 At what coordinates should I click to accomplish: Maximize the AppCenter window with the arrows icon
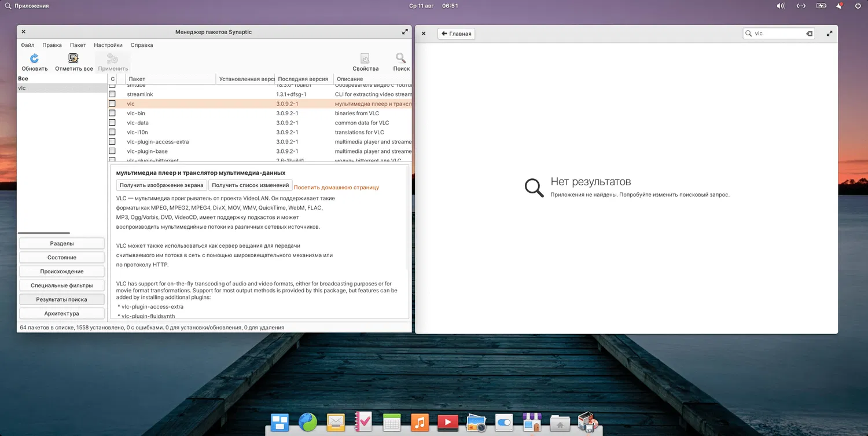[830, 34]
